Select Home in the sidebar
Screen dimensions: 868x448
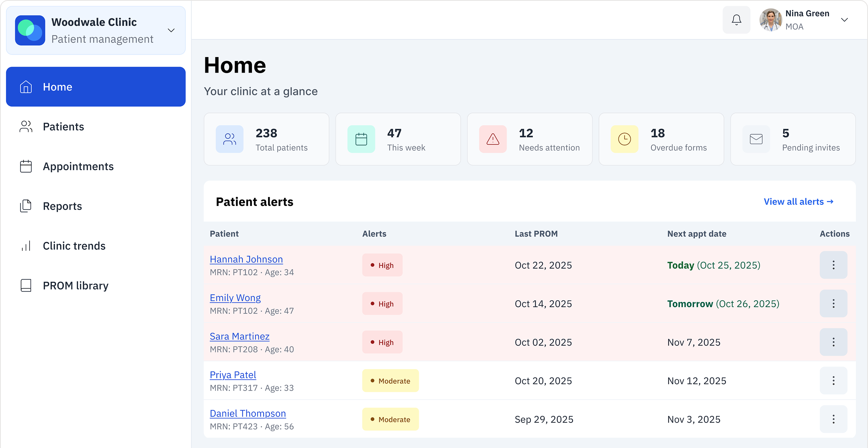click(x=57, y=86)
